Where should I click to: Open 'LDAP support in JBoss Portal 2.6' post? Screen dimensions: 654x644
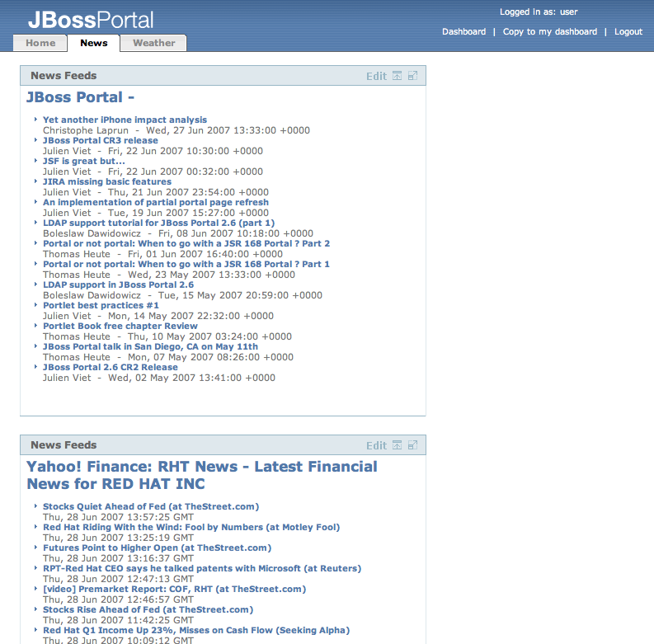(118, 284)
